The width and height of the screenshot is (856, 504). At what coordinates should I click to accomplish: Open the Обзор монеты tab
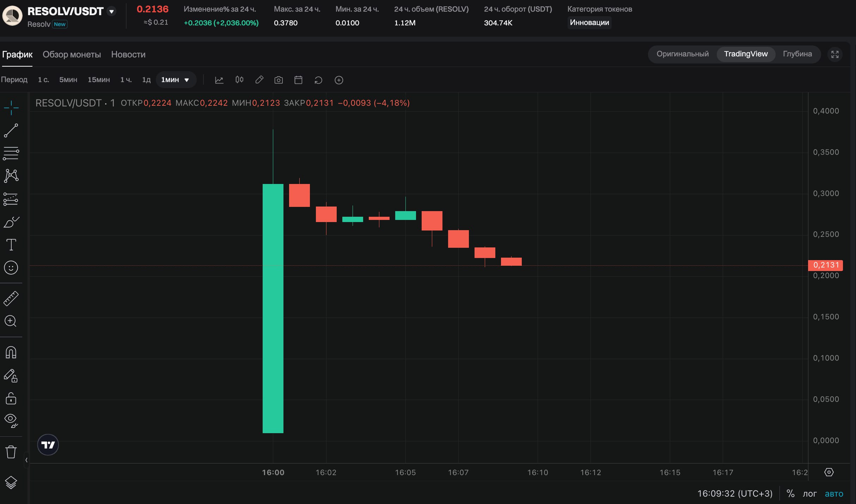pos(72,55)
